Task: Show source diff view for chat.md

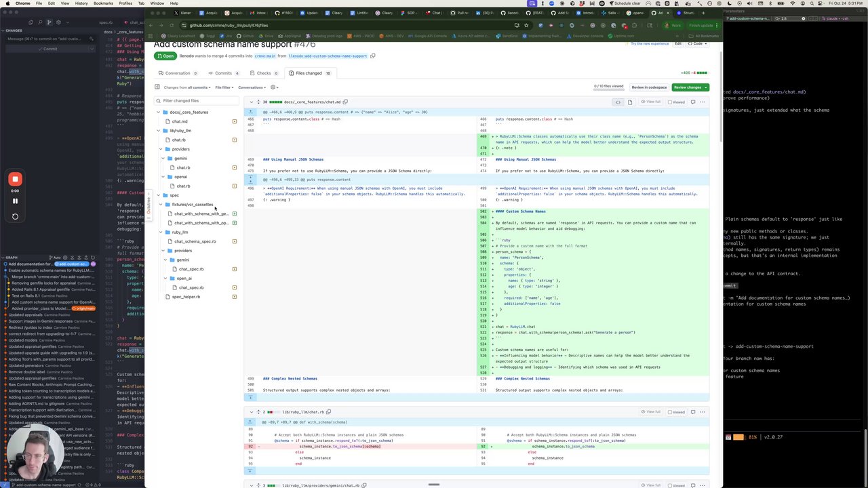Action: pos(618,102)
